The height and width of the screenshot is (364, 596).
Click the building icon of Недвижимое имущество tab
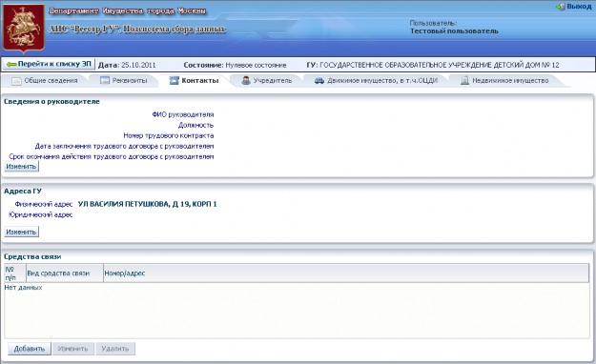[464, 80]
